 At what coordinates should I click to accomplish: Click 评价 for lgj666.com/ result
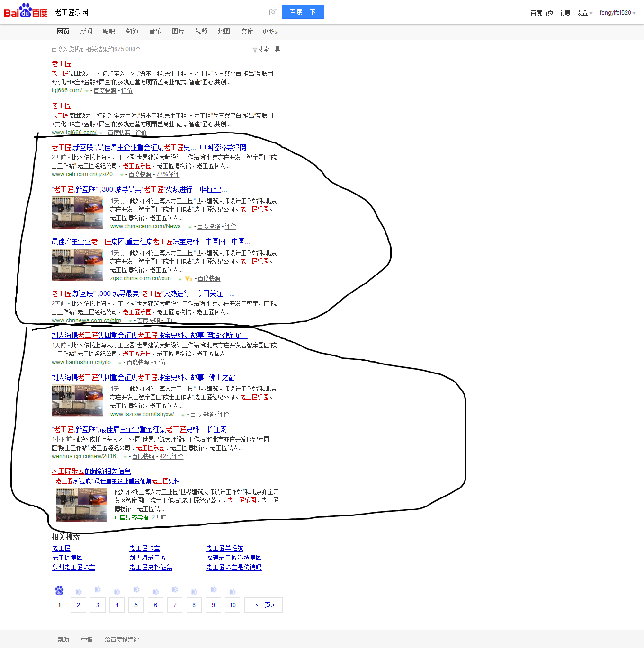[x=127, y=91]
